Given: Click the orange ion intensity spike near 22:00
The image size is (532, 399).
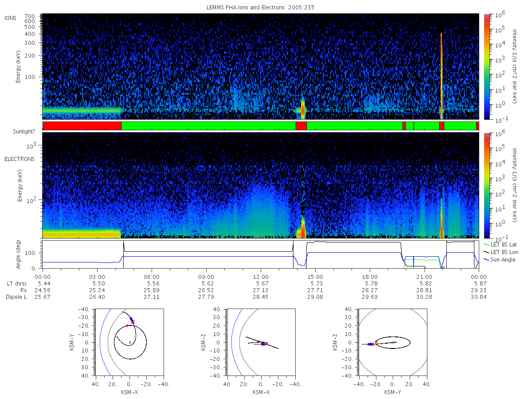Looking at the screenshot, I should 442,75.
